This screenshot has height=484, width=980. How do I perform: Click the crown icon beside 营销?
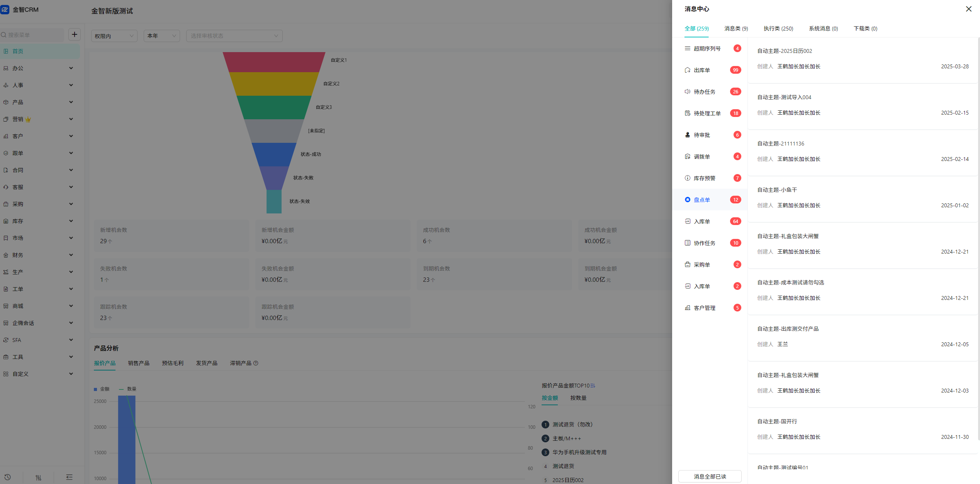28,119
